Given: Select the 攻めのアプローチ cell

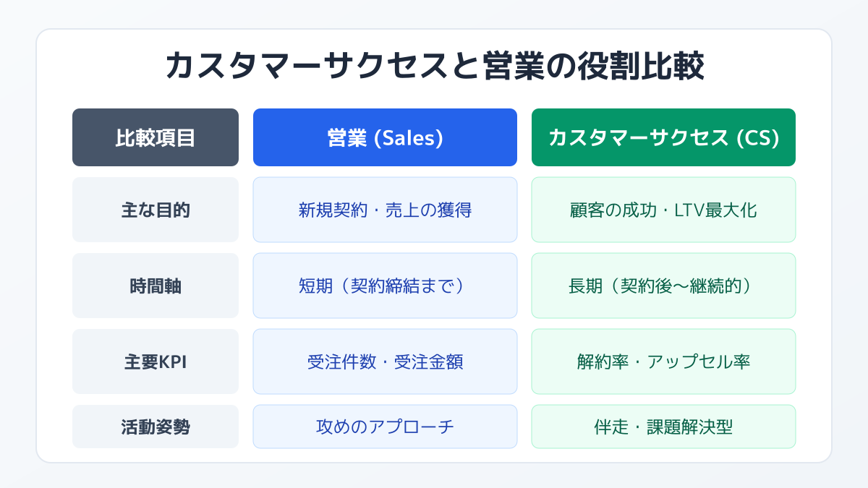Looking at the screenshot, I should 385,427.
